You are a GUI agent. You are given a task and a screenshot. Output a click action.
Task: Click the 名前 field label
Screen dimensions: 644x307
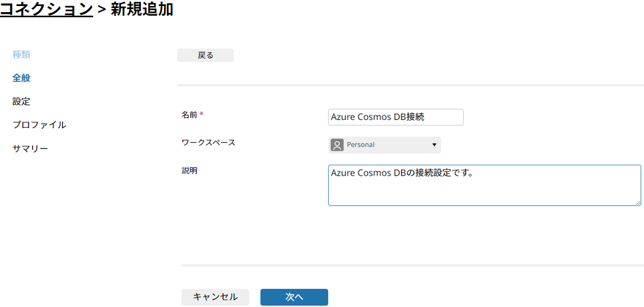point(189,116)
